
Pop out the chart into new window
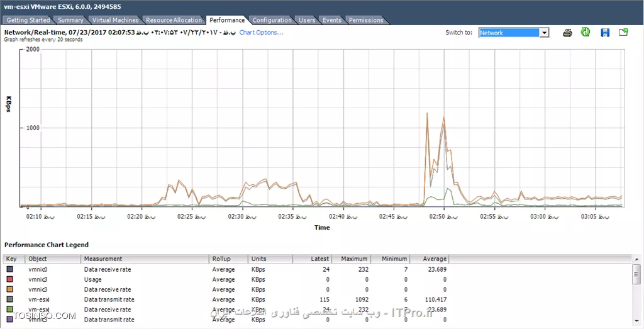tap(623, 33)
